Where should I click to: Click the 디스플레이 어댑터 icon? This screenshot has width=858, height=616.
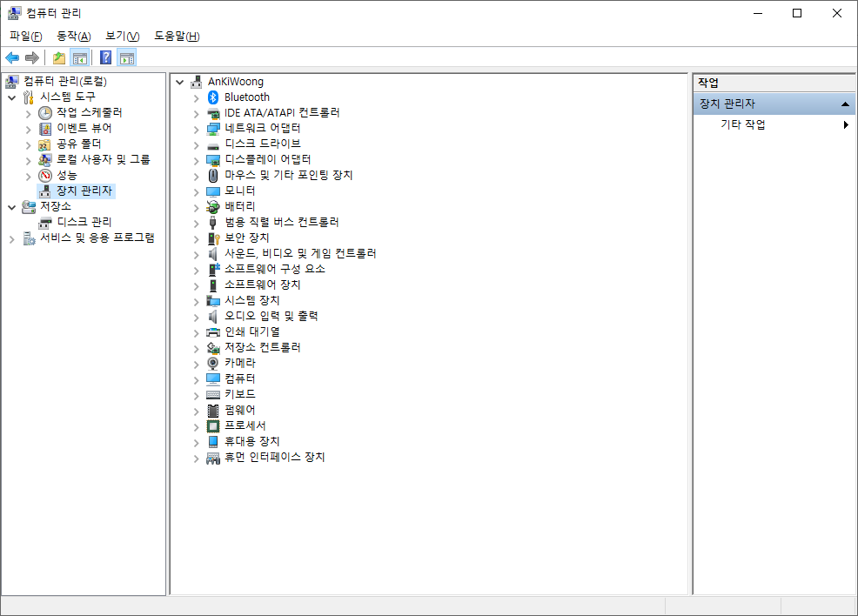point(213,160)
